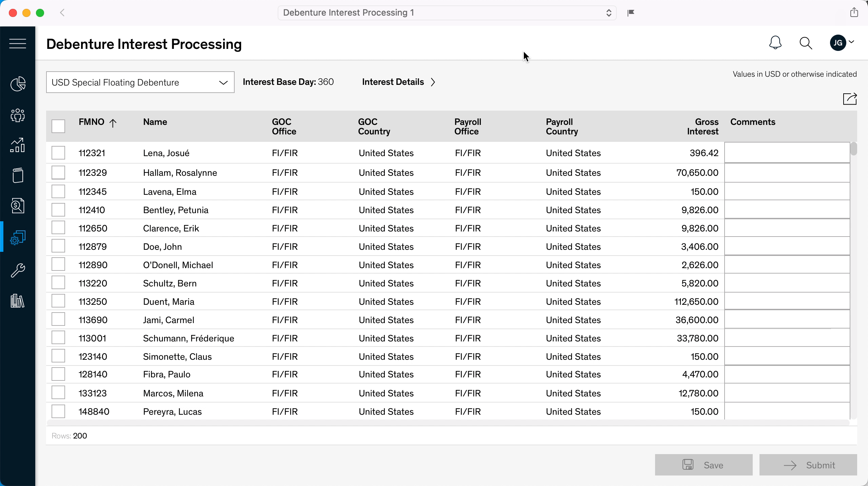
Task: Open the hamburger menu in sidebar
Action: 18,43
